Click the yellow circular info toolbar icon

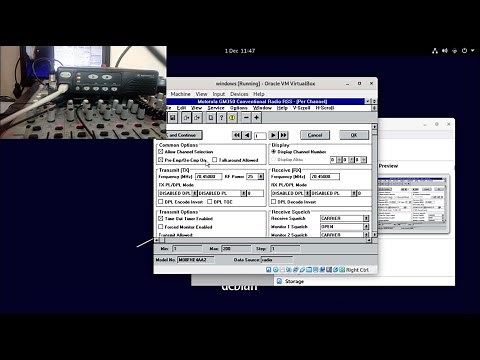232,117
